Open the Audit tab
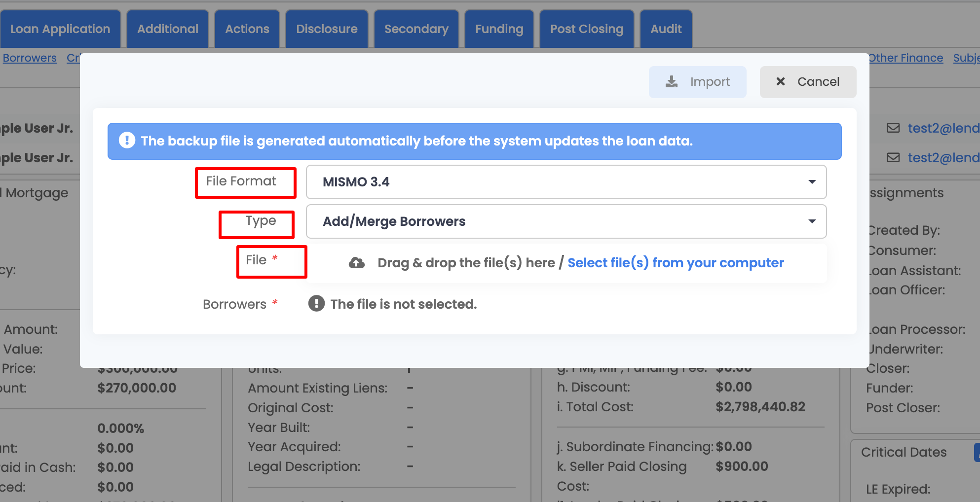This screenshot has height=502, width=980. coord(666,29)
